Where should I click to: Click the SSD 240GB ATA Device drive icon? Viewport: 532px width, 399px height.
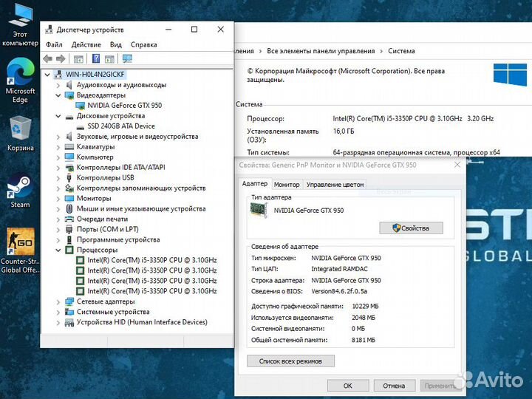click(x=80, y=126)
